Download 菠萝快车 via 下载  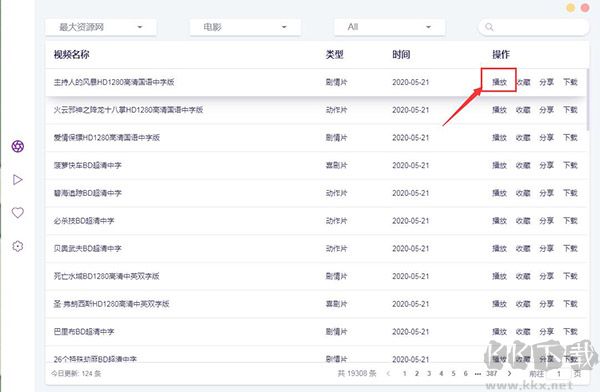(570, 165)
